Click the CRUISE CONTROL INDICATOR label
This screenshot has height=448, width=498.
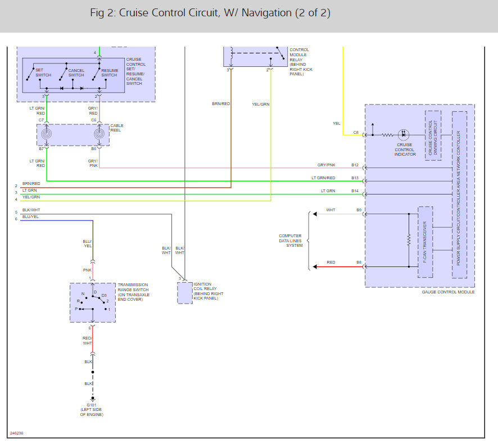(405, 150)
